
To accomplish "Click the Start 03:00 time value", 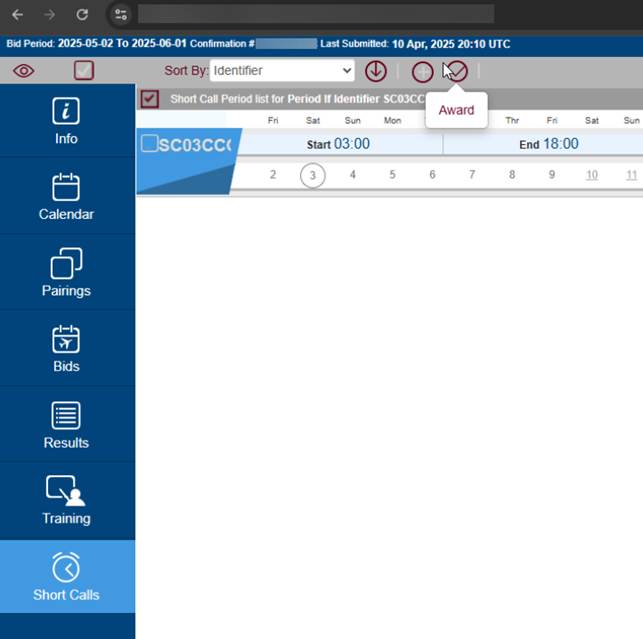I will click(x=351, y=144).
